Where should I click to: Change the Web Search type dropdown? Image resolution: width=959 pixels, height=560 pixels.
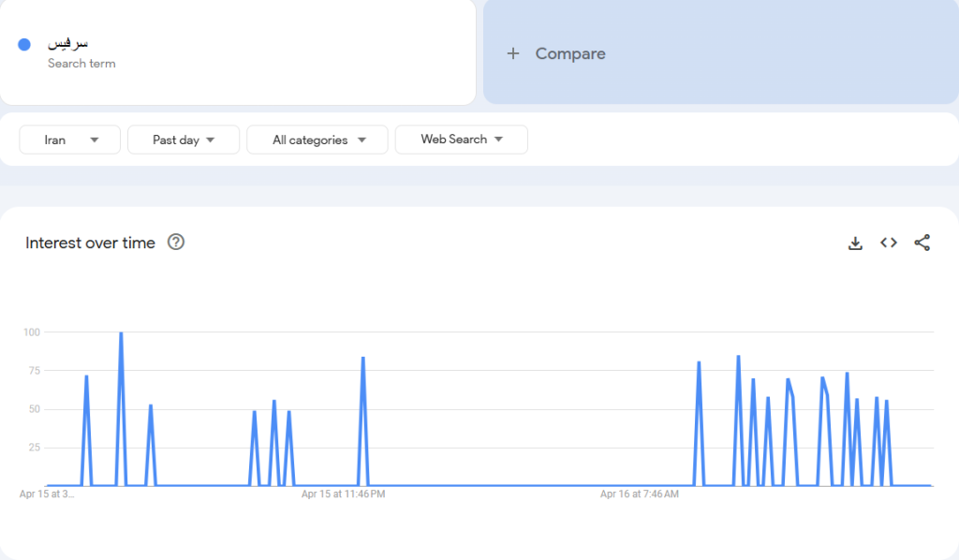461,140
